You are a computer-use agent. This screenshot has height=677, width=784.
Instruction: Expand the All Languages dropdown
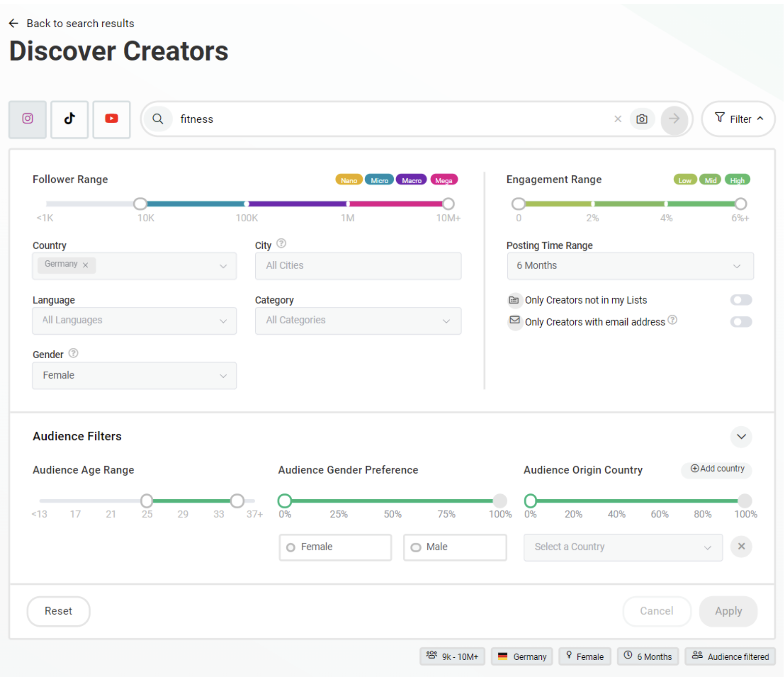223,320
